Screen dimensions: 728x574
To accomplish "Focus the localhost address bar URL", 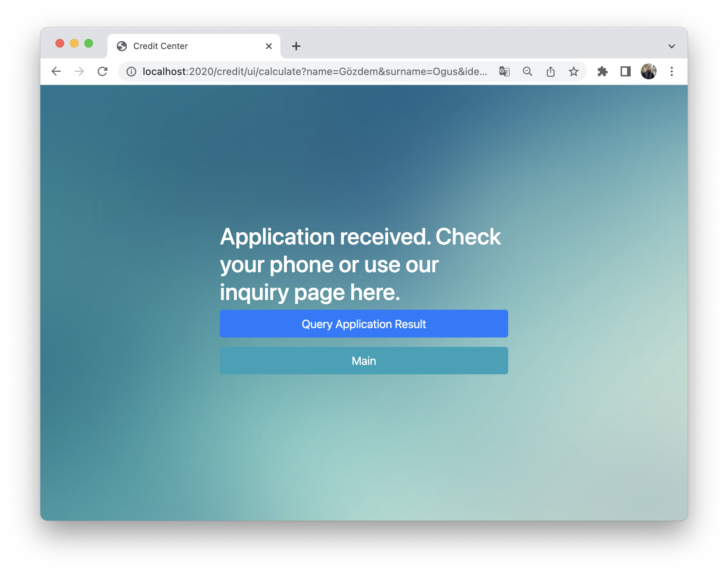I will 315,71.
